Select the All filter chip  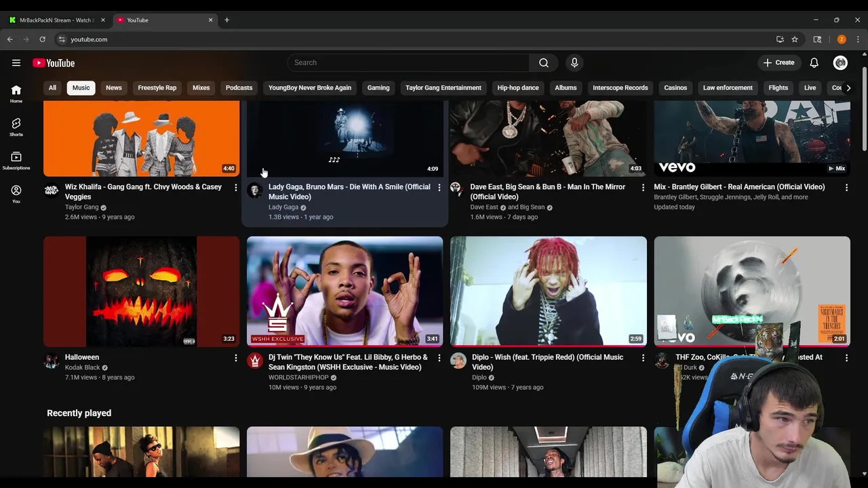52,87
